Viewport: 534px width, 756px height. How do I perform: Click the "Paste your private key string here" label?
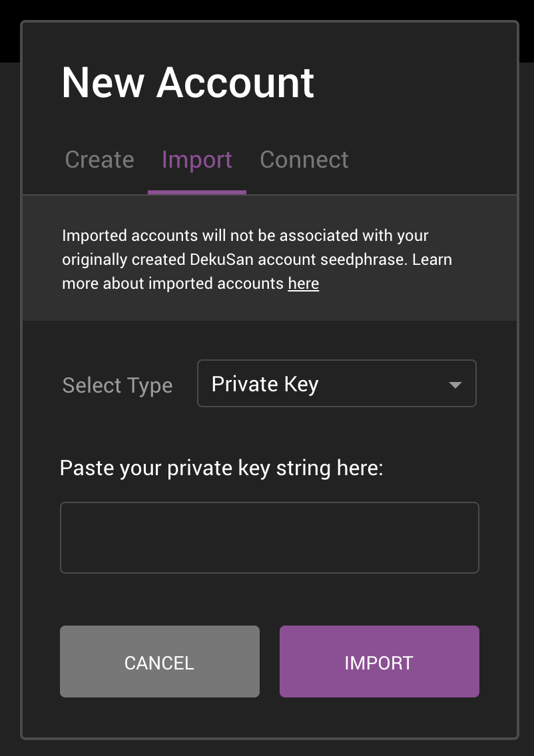coord(222,468)
